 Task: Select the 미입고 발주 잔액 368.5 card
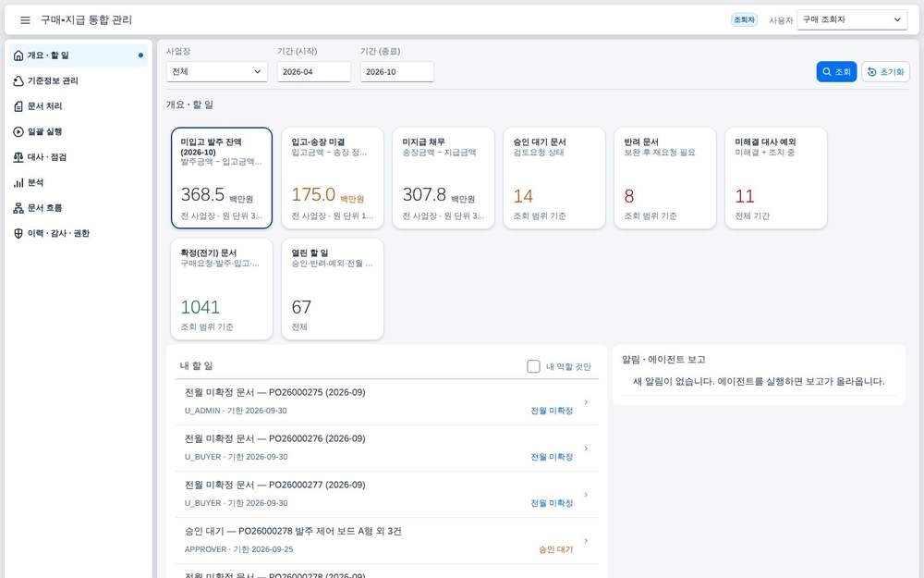coord(222,178)
